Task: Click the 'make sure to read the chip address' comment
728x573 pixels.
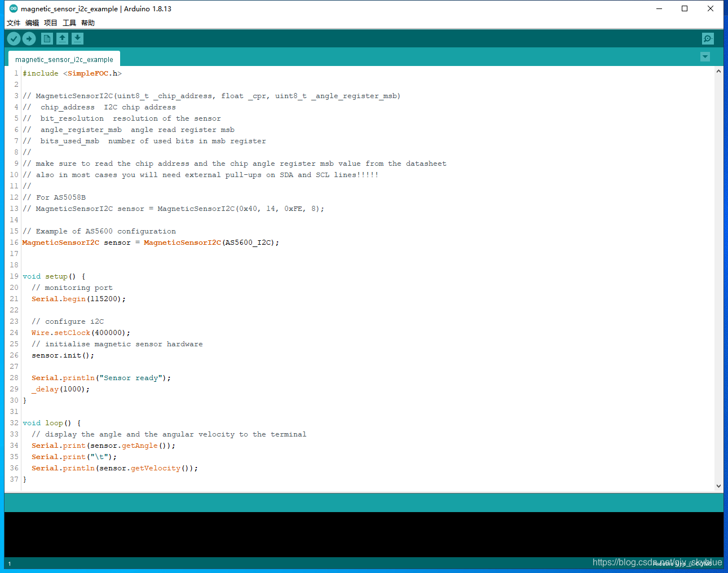Action: pos(235,164)
